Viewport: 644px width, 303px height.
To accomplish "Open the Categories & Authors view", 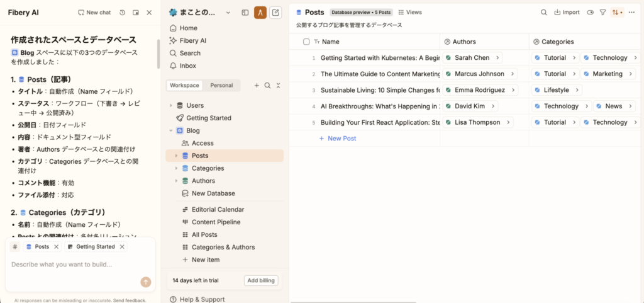I will point(225,247).
